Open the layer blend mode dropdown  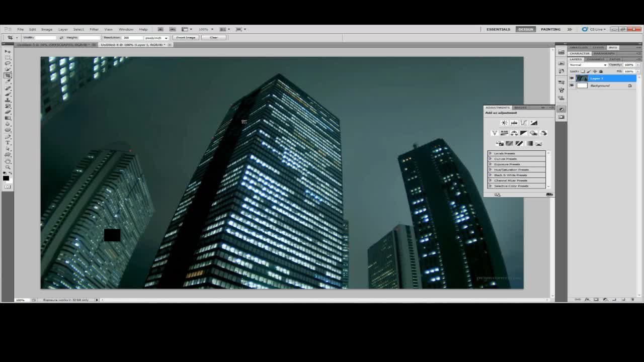(588, 65)
